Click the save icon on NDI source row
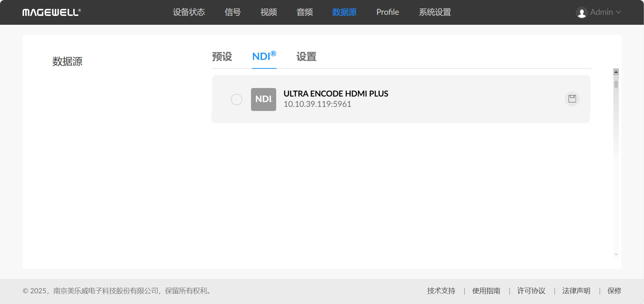The width and height of the screenshot is (644, 304). [x=572, y=99]
